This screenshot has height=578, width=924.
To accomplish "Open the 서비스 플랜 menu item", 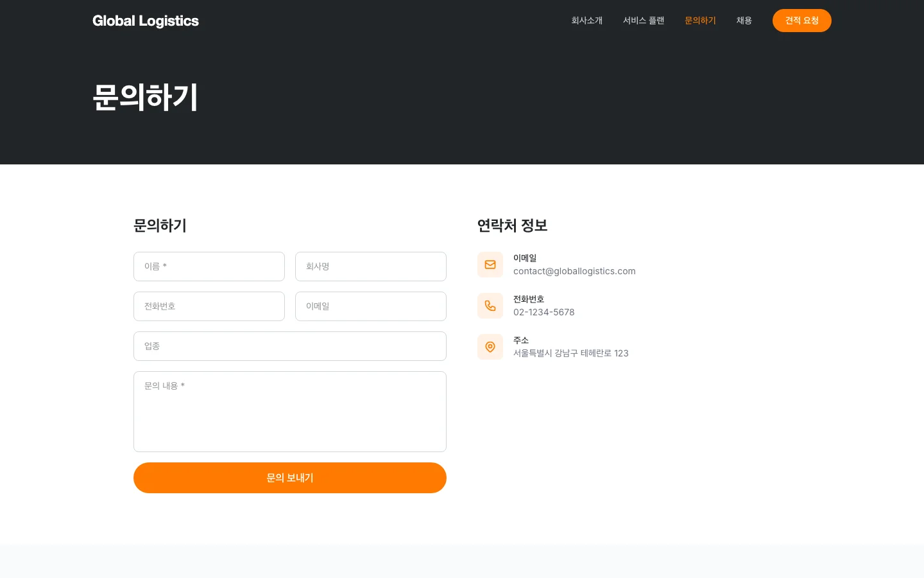I will [644, 21].
